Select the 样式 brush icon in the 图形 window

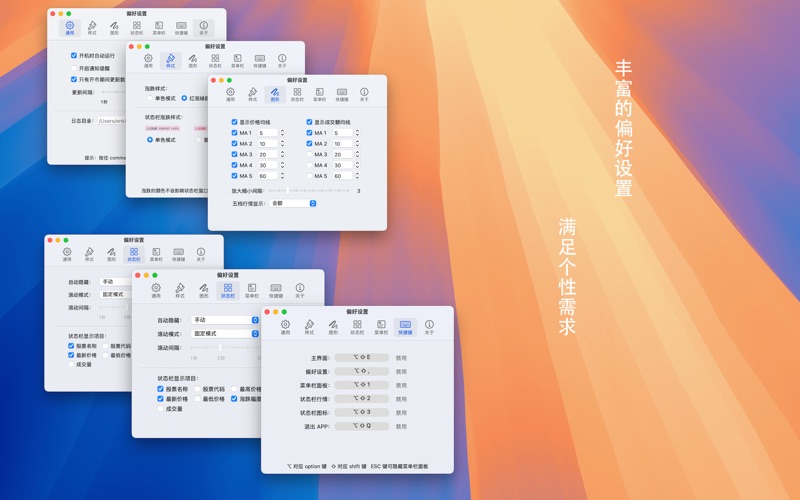pyautogui.click(x=252, y=93)
